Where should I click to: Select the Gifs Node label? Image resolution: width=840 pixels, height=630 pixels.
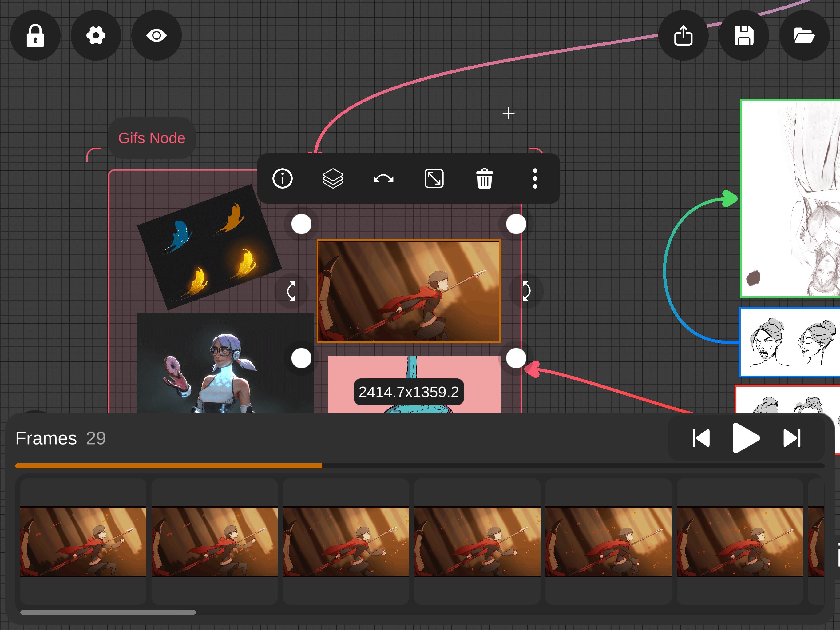coord(152,138)
